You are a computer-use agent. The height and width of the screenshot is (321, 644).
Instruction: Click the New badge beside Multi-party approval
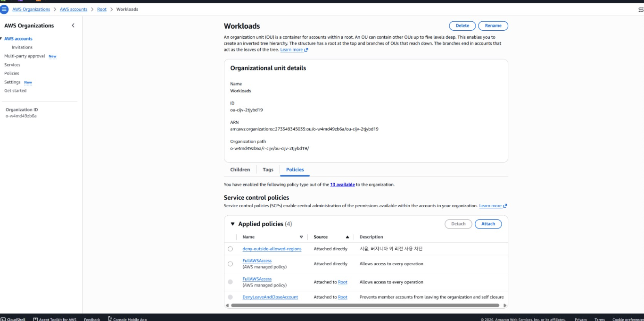pyautogui.click(x=52, y=56)
